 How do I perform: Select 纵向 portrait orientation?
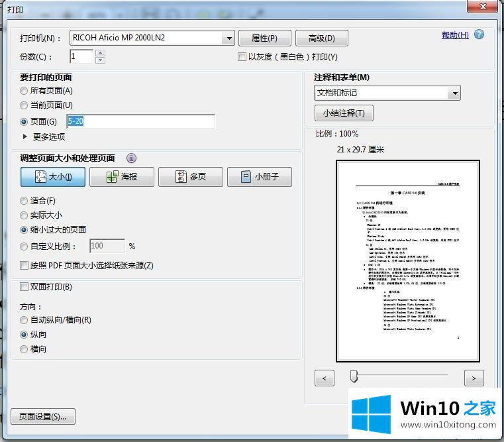pos(24,335)
